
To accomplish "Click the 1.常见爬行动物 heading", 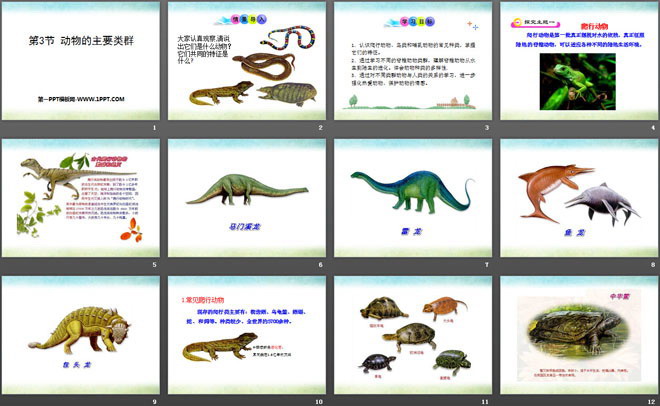I will [202, 300].
